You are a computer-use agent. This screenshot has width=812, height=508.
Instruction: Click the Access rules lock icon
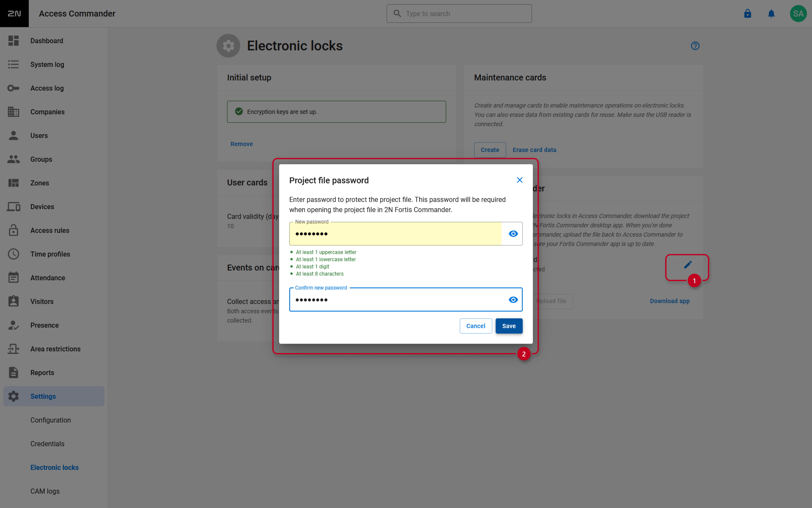pos(13,230)
